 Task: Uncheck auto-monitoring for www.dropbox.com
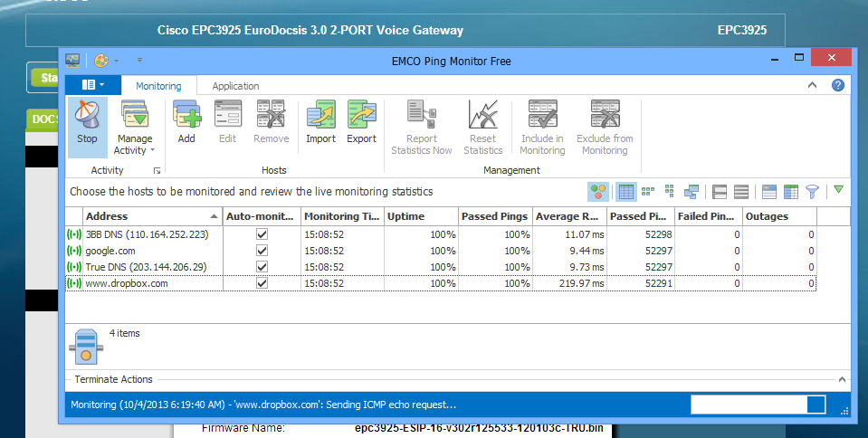tap(262, 283)
